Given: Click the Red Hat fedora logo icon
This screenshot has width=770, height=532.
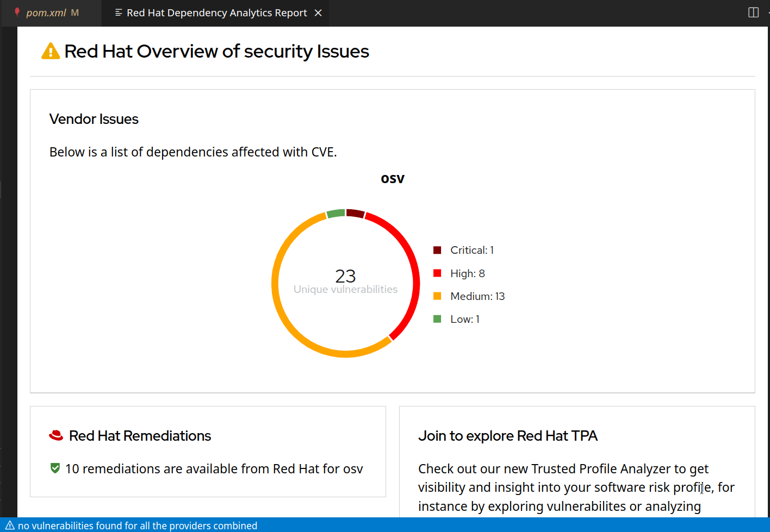Looking at the screenshot, I should [56, 435].
